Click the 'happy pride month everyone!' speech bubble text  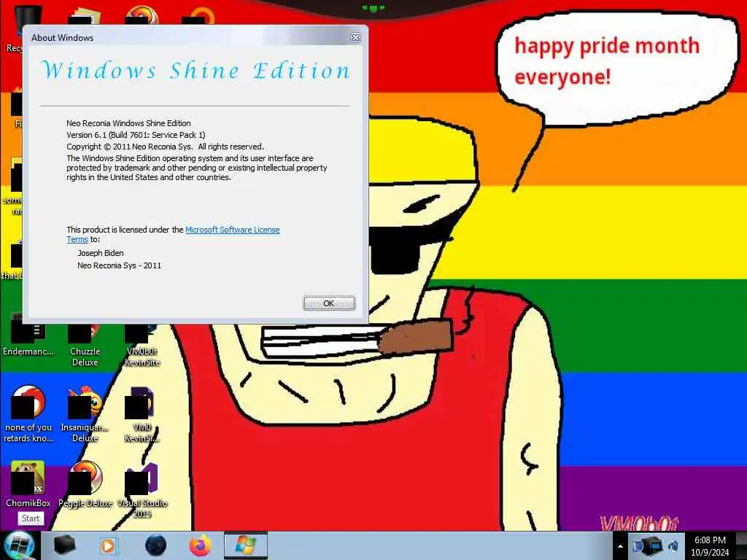pyautogui.click(x=607, y=61)
